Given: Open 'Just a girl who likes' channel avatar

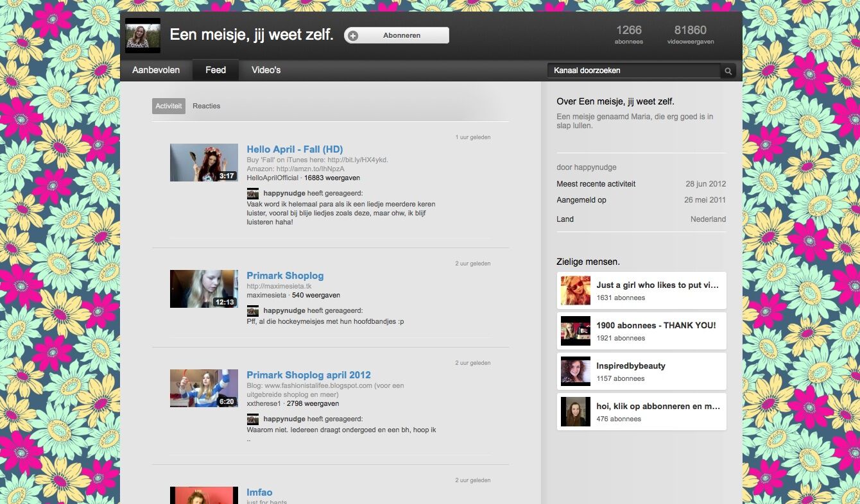Looking at the screenshot, I should [x=575, y=290].
